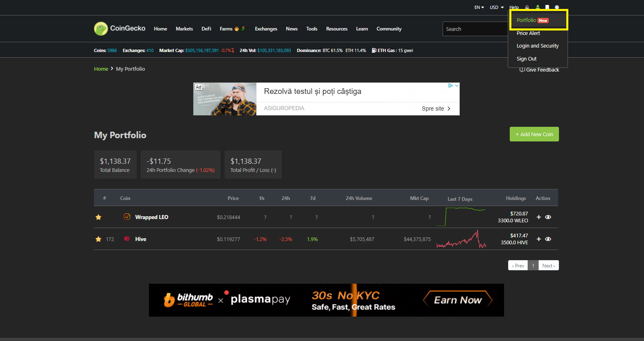Open the News navigation item
This screenshot has width=644, height=341.
(x=292, y=29)
